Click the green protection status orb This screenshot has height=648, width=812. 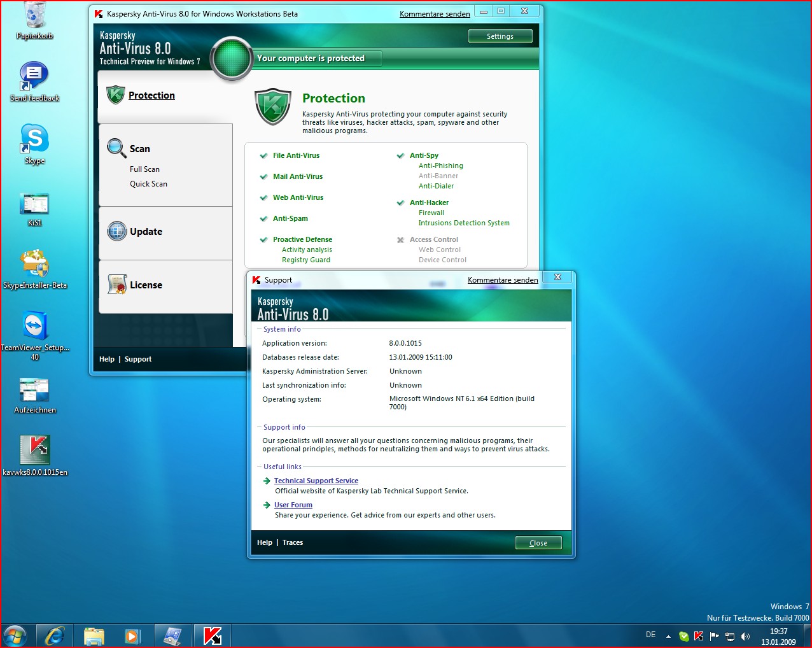coord(232,59)
